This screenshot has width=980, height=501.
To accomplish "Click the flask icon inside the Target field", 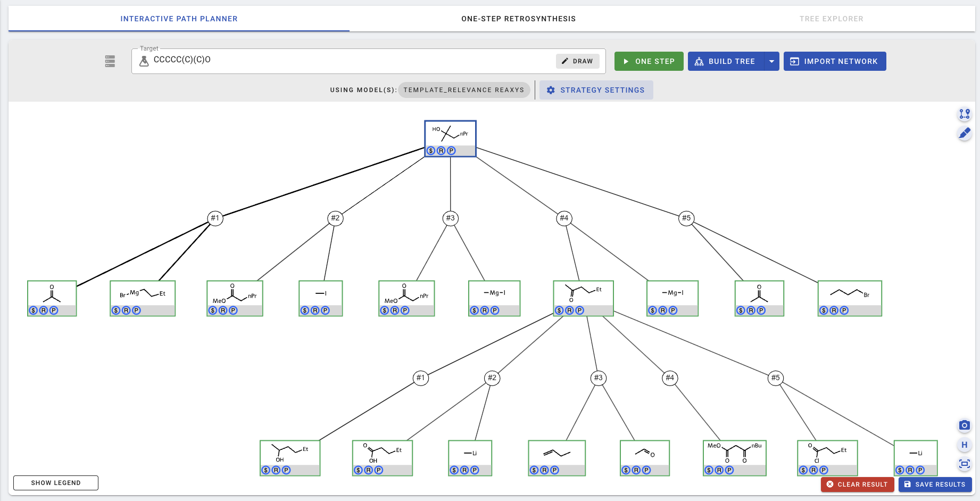I will [x=144, y=61].
